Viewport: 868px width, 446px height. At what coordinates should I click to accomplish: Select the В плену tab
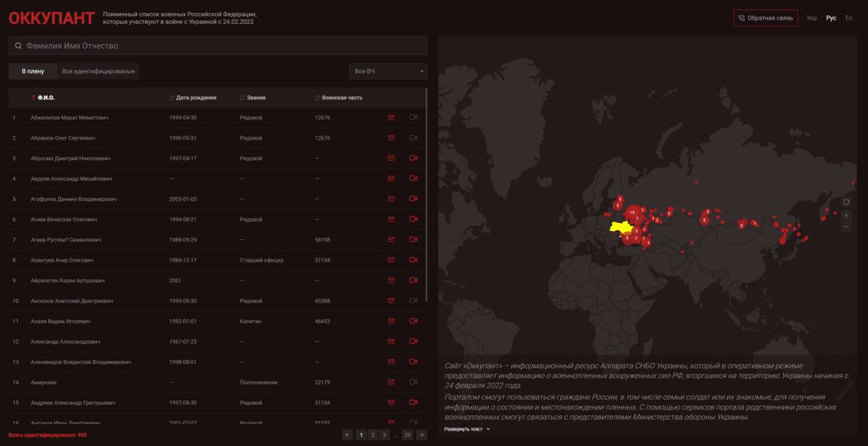[33, 71]
